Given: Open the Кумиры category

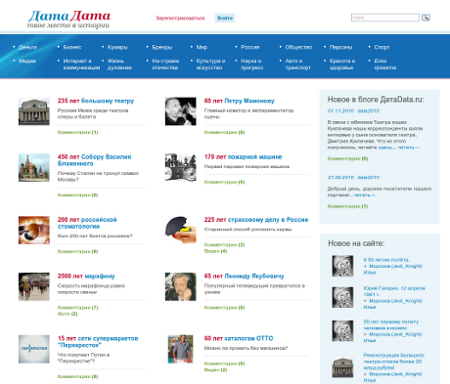Looking at the screenshot, I should tap(117, 47).
